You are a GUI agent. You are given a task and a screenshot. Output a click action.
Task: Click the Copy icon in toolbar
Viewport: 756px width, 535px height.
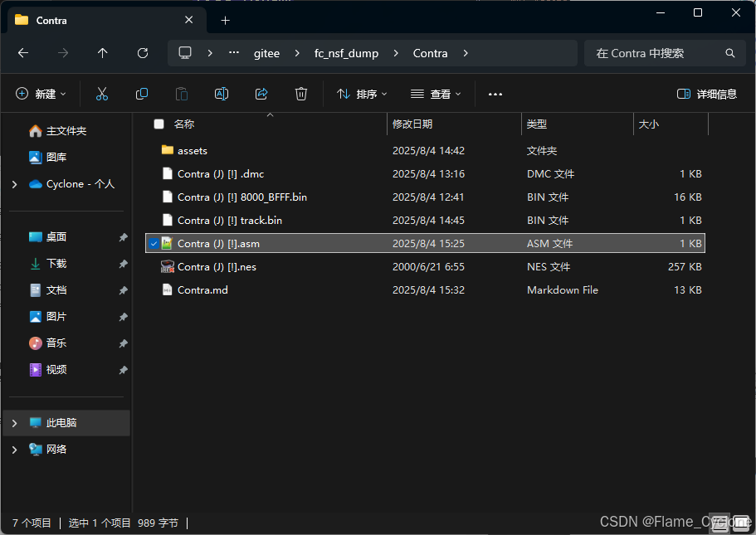point(142,94)
